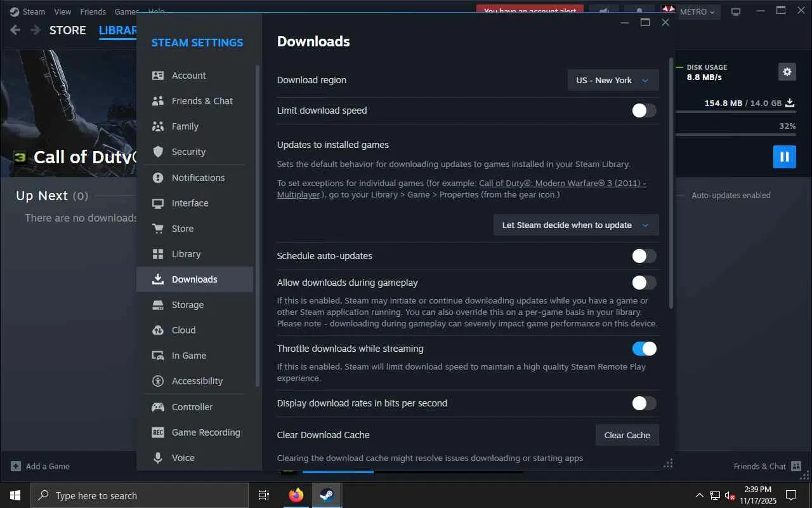The width and height of the screenshot is (812, 508).
Task: Go to the STORE tab
Action: [x=68, y=30]
